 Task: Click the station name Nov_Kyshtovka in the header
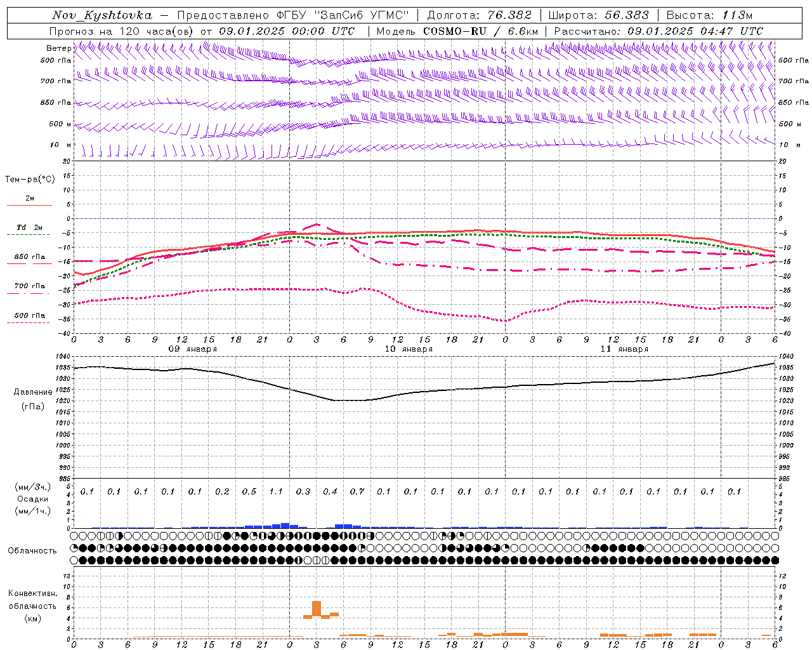click(x=102, y=15)
